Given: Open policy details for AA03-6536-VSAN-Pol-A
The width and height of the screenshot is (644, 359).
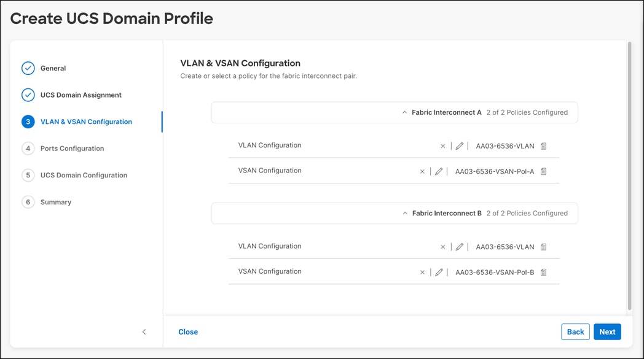Looking at the screenshot, I should pos(543,171).
